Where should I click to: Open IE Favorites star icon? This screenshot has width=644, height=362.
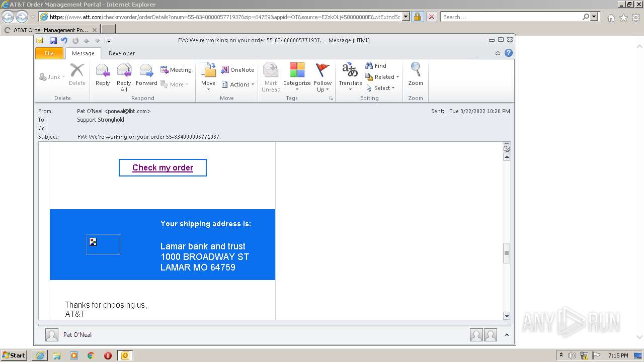[623, 18]
